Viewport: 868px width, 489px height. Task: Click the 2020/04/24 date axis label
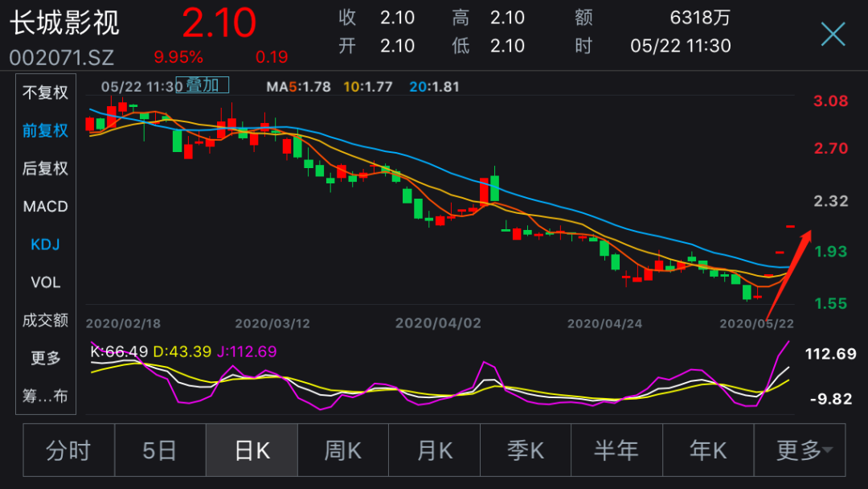coord(604,323)
